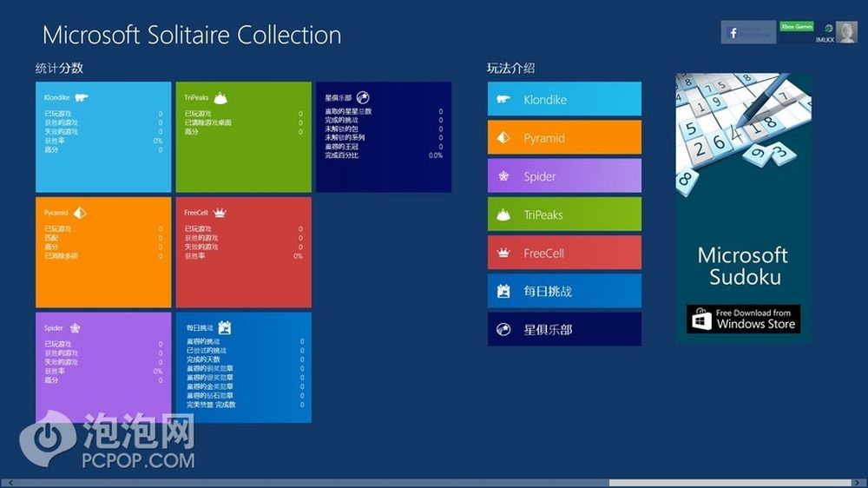Click pyramid icon in Pyramid how-to-play button
The image size is (868, 488).
[503, 137]
